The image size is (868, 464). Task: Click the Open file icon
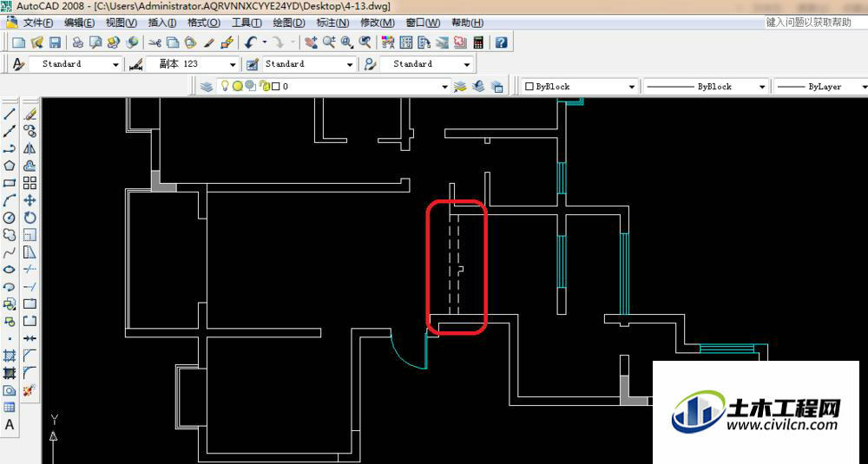coord(37,42)
